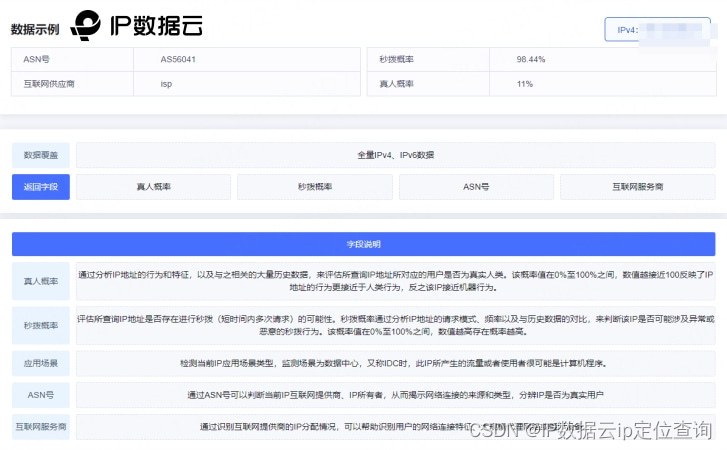Click the 应用场景 field description label
Screen dimensions: 727x450
coord(41,363)
